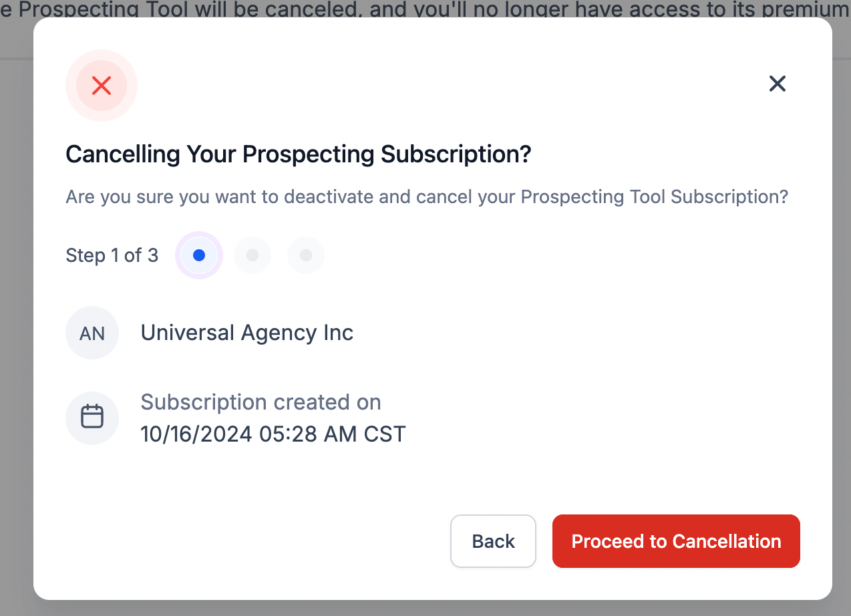Click the Back button
This screenshot has width=851, height=616.
click(493, 541)
